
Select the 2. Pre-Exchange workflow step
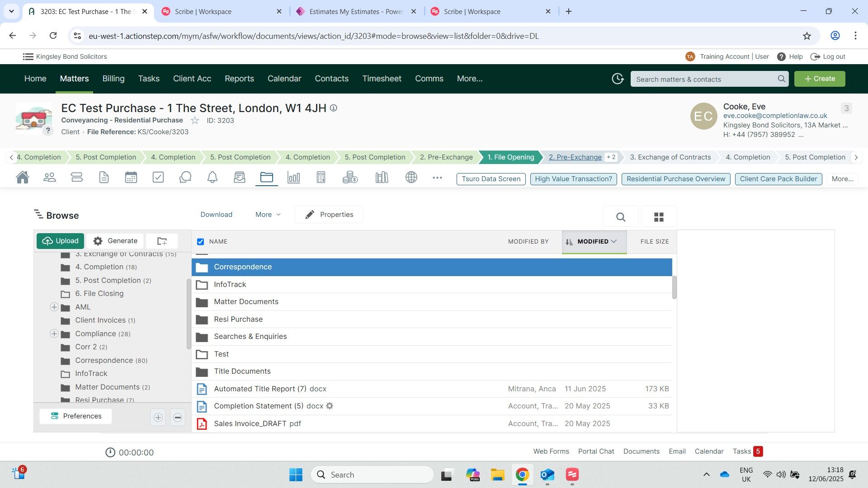coord(575,157)
